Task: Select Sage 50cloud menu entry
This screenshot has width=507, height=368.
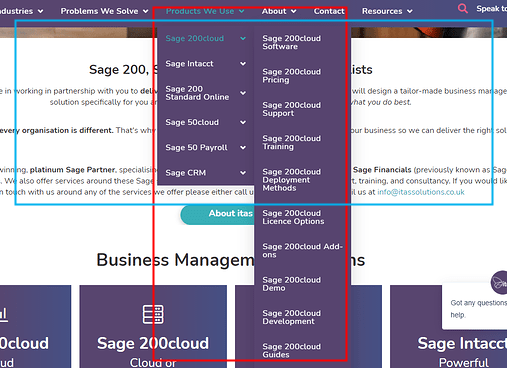Action: 192,122
